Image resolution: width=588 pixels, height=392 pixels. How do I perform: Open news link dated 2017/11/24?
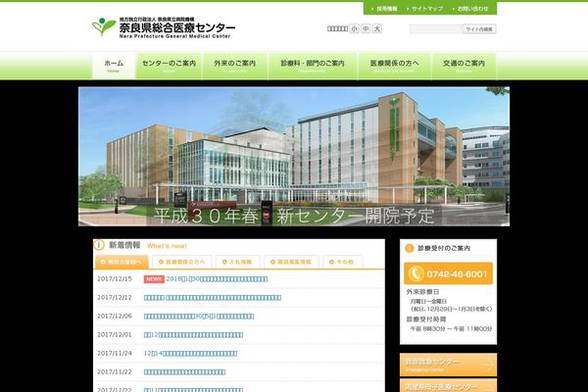click(x=190, y=354)
